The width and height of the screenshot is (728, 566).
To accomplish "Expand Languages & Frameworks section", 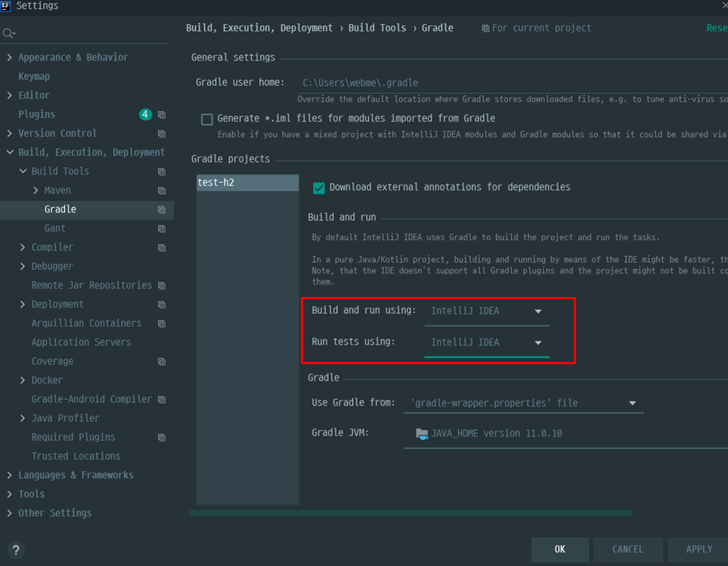I will [9, 475].
